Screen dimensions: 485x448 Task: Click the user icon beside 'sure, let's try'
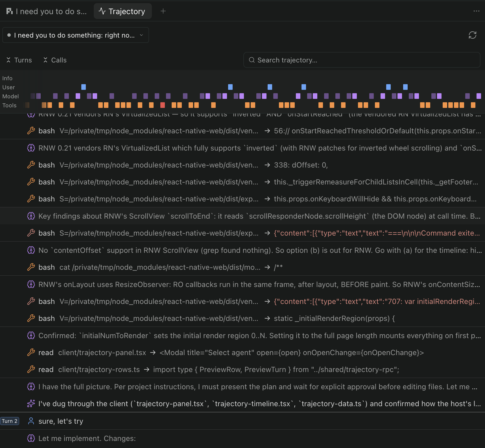click(31, 421)
